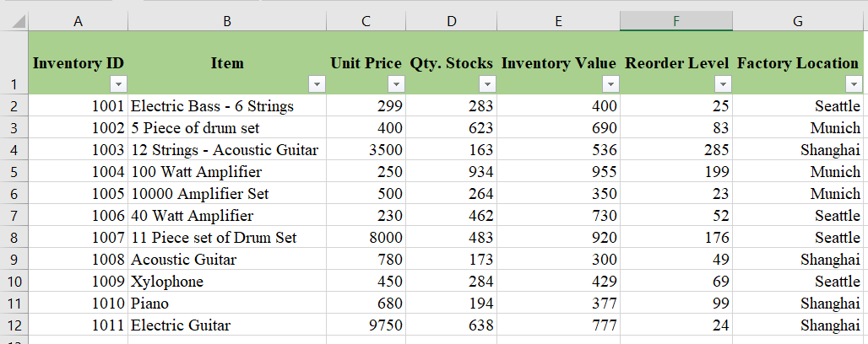Open the Inventory ID filter dropdown
The image size is (868, 344).
(119, 84)
